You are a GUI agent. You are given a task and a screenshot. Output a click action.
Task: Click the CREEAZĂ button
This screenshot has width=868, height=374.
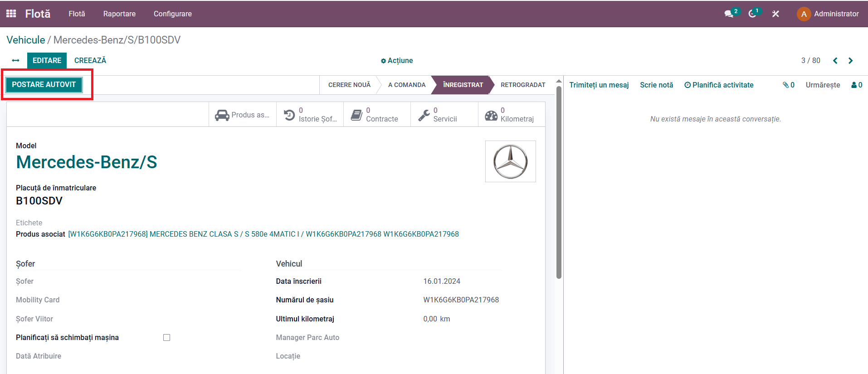tap(90, 60)
